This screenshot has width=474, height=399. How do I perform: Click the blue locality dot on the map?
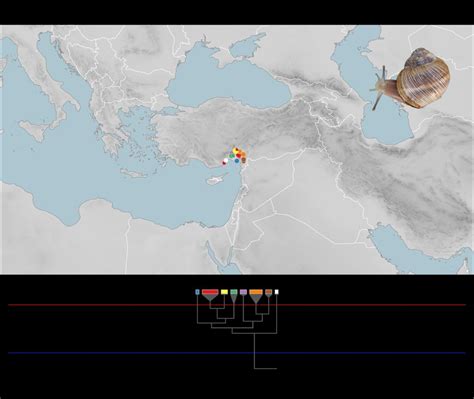click(x=237, y=161)
